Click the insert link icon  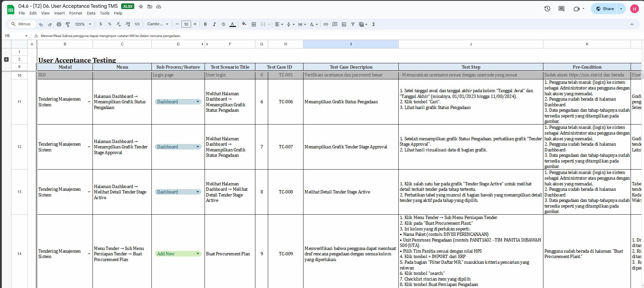(326, 24)
